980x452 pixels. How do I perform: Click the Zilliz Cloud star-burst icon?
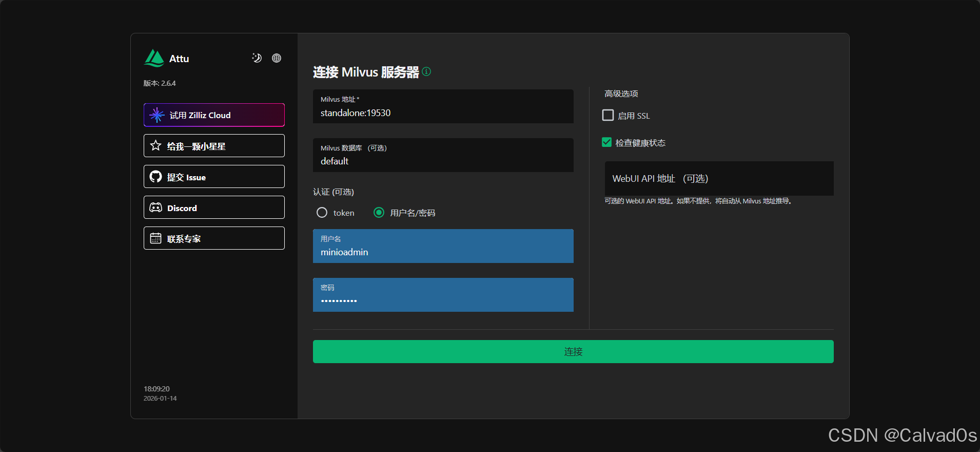click(x=157, y=115)
